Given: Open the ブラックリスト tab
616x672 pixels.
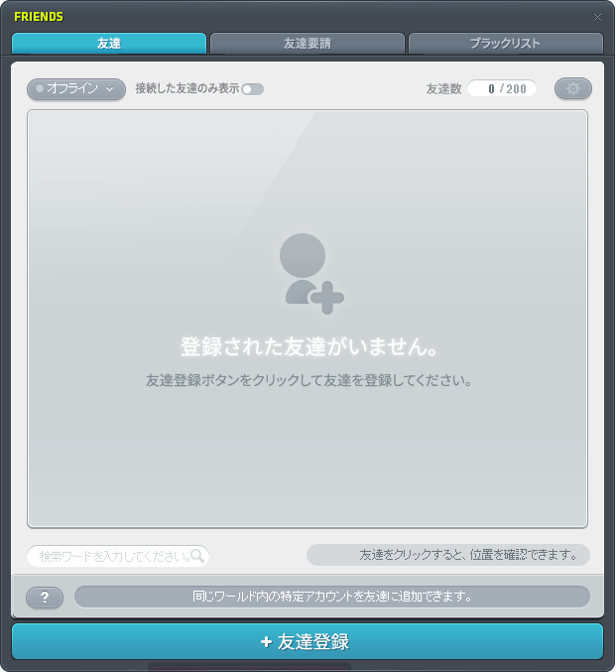Looking at the screenshot, I should [505, 44].
